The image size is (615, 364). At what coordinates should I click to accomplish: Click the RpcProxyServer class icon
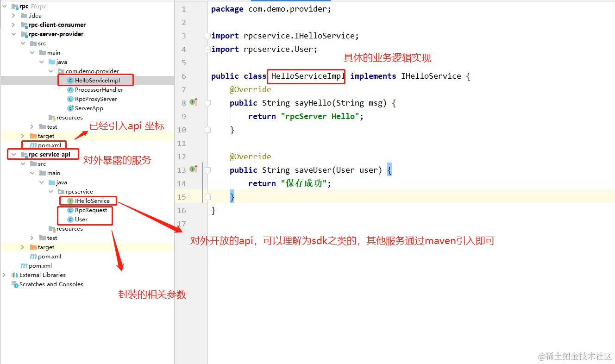pos(70,99)
